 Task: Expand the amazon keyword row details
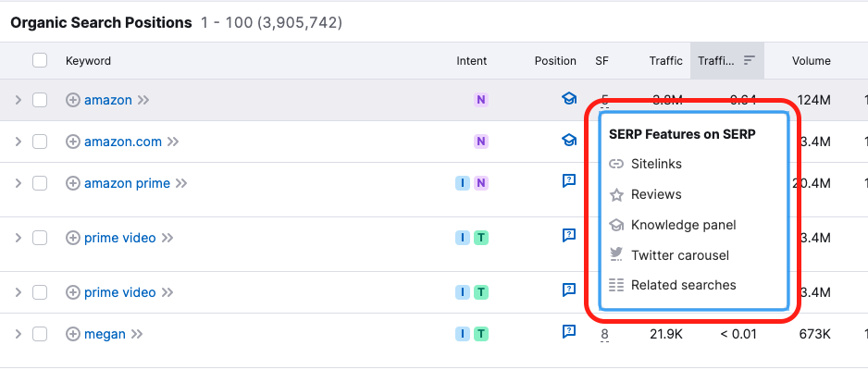[19, 100]
